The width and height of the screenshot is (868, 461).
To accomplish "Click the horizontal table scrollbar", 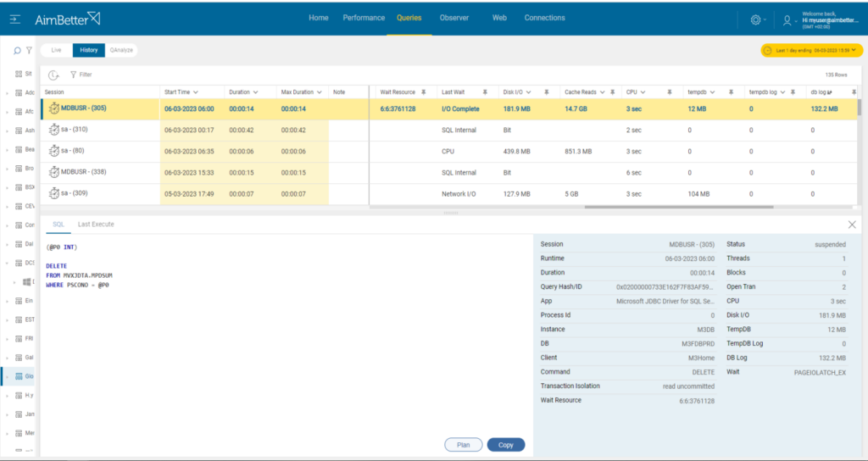I will [679, 208].
